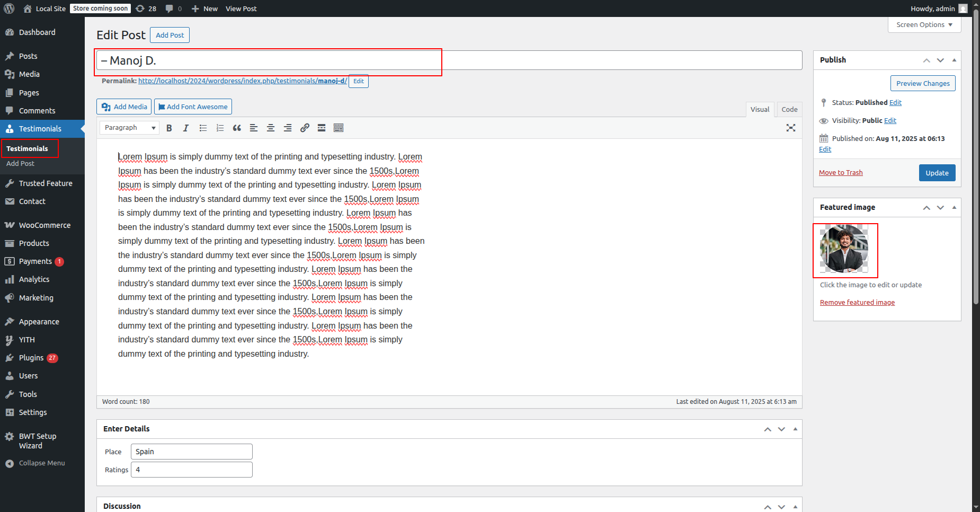Collapse the Enter Details panel

pyautogui.click(x=795, y=429)
